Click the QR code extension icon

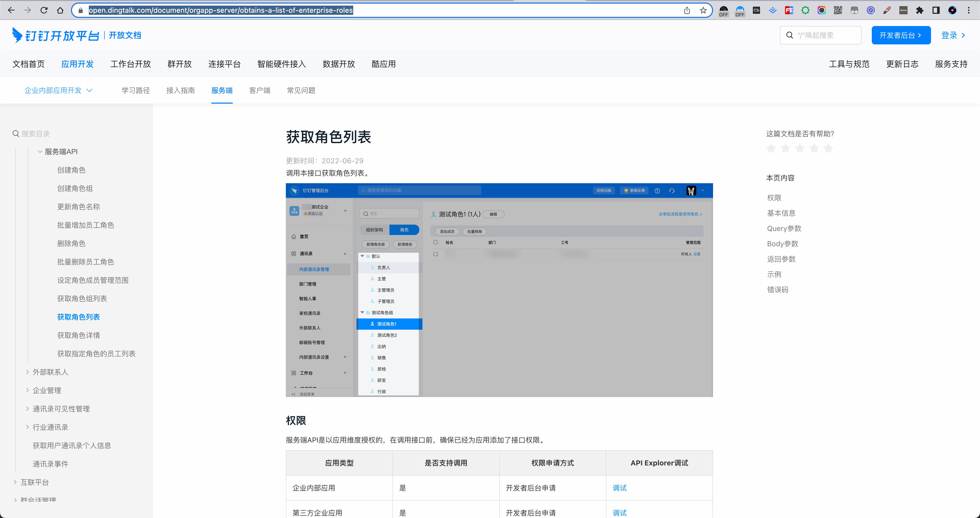(838, 10)
